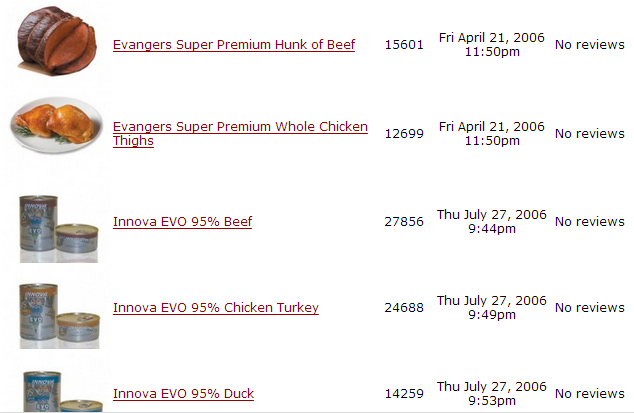Click "No reviews" for Hunk of Beef
The image size is (634, 413).
589,45
